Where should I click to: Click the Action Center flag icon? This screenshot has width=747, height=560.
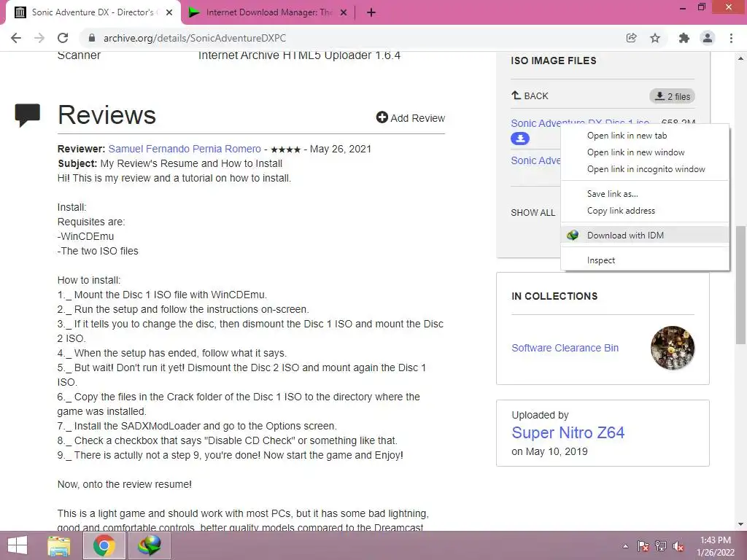(643, 546)
